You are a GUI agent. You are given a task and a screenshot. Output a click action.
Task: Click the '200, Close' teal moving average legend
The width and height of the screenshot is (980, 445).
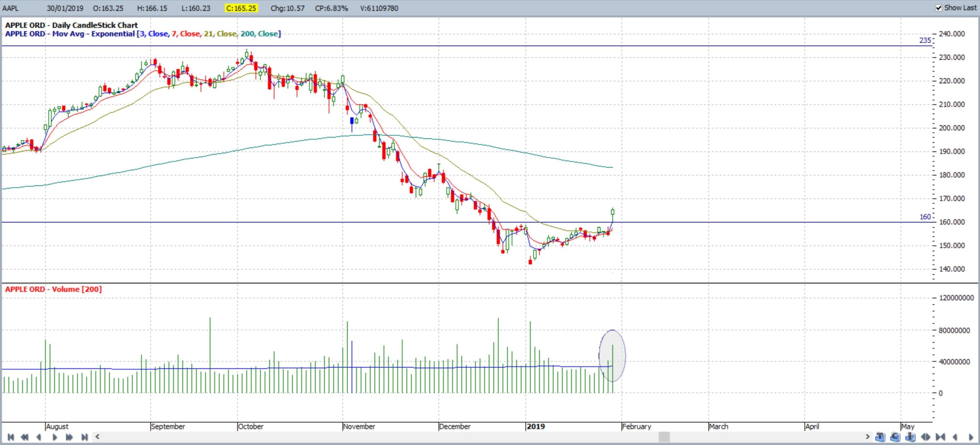tap(259, 34)
